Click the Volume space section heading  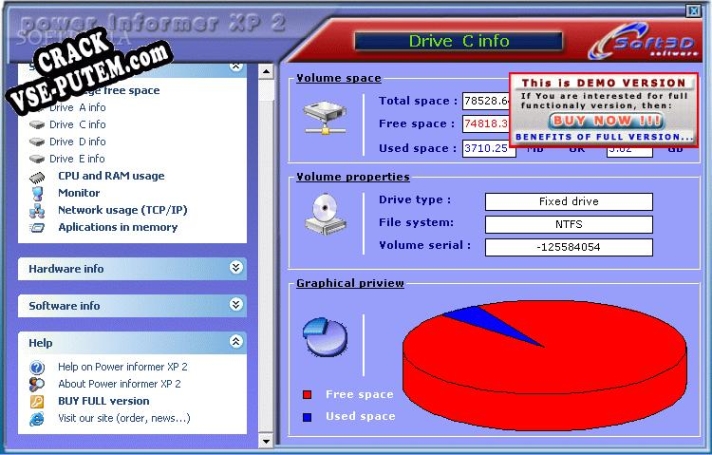pos(339,78)
